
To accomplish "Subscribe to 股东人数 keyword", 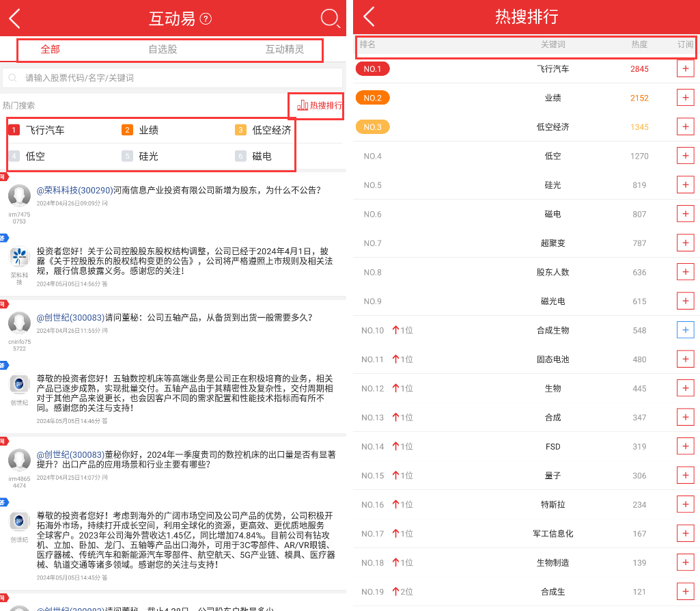I will 685,272.
